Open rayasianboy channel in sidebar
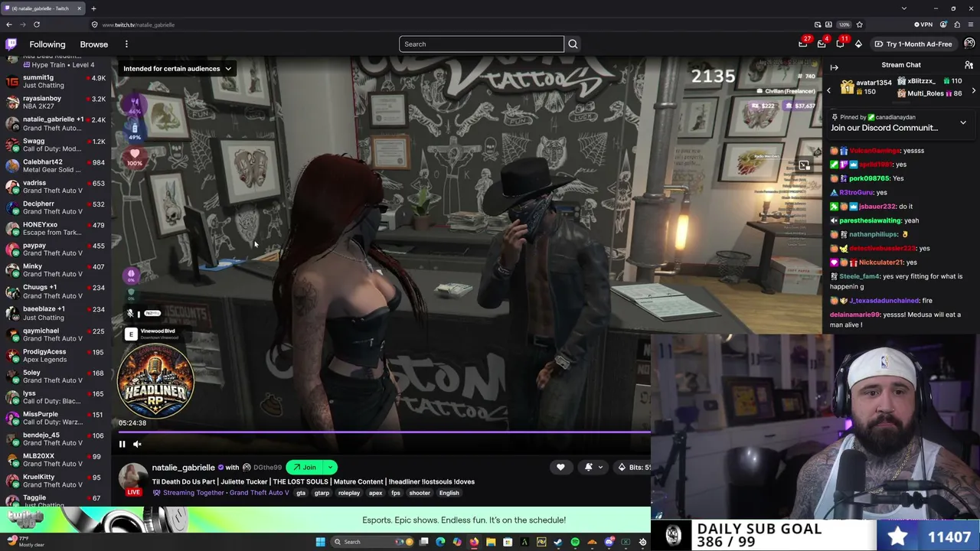980x551 pixels. pos(55,102)
